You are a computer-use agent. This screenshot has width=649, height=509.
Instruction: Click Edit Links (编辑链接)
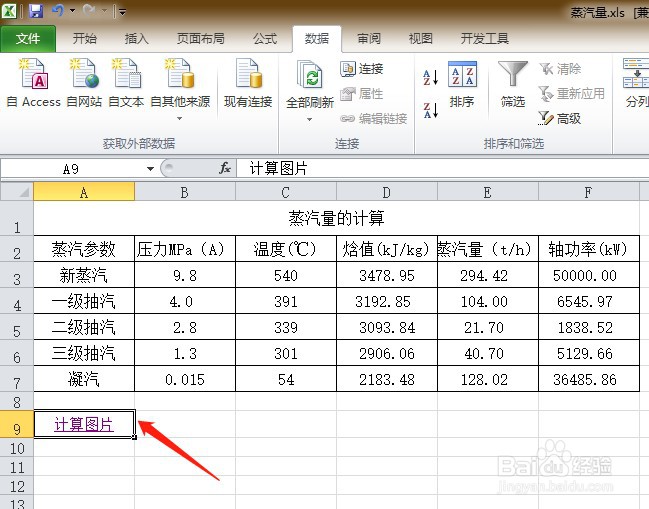tap(373, 119)
